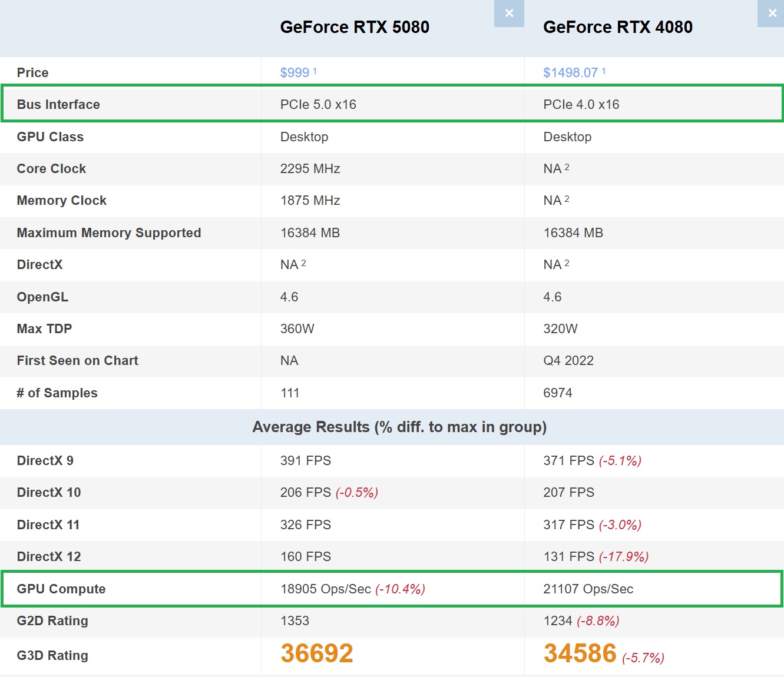This screenshot has height=677, width=784.
Task: Click the 6974 samples value
Action: coord(558,393)
